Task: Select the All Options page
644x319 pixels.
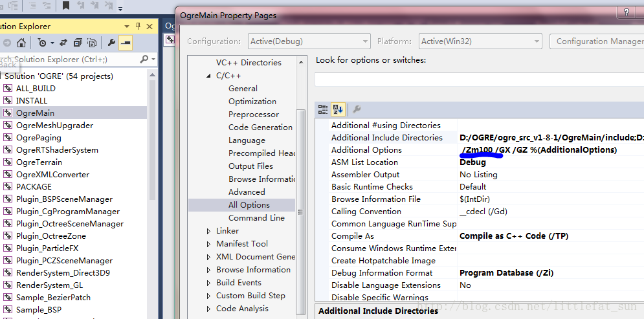Action: coord(249,205)
